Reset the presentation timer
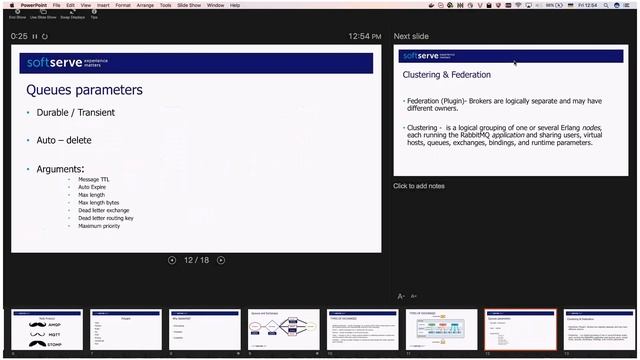The height and width of the screenshot is (360, 640). [x=45, y=36]
